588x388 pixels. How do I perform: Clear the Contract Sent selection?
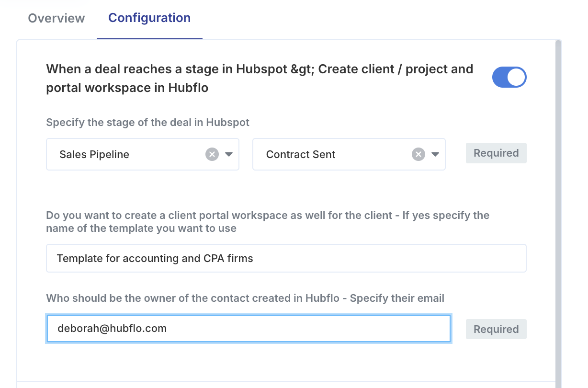point(418,154)
